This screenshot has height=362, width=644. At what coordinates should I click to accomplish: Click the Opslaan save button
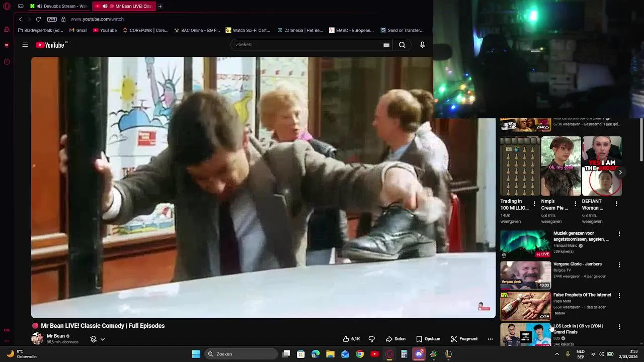428,339
